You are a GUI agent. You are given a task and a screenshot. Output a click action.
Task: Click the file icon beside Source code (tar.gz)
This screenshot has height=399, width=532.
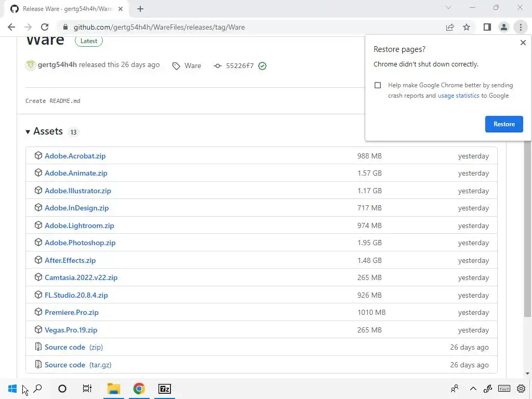tap(38, 364)
